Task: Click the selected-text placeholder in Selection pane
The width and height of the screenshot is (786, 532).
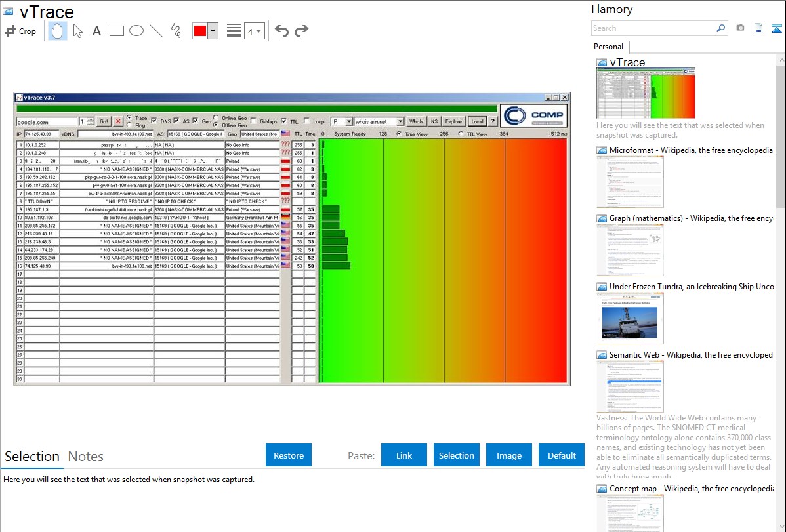Action: [x=129, y=480]
